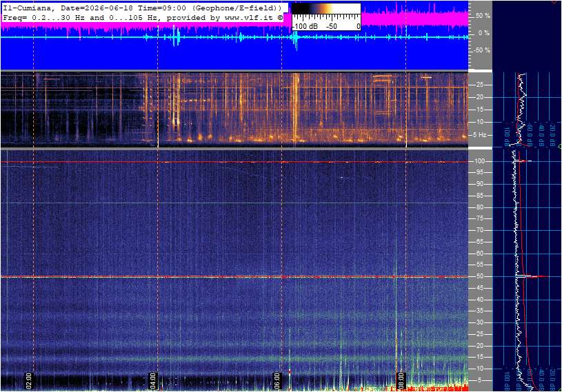This screenshot has width=562, height=392.
Task: Click the 35 frequency axis label
Action: pyautogui.click(x=479, y=311)
